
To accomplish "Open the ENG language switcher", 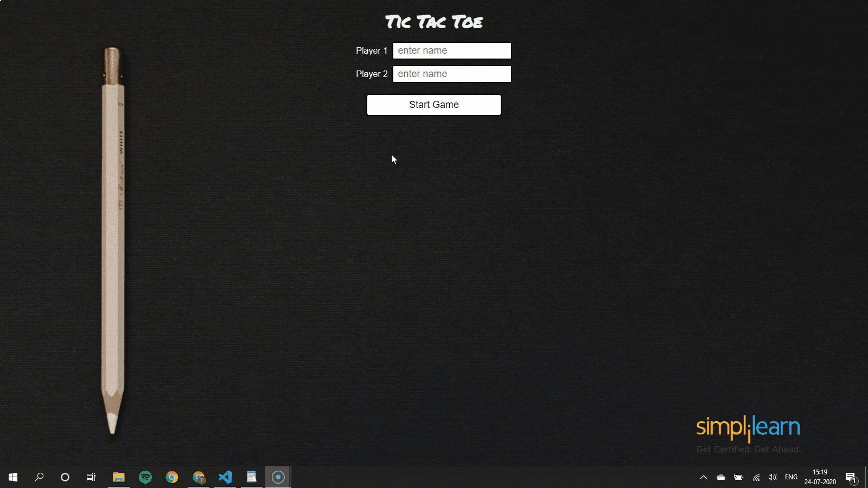I will [791, 477].
